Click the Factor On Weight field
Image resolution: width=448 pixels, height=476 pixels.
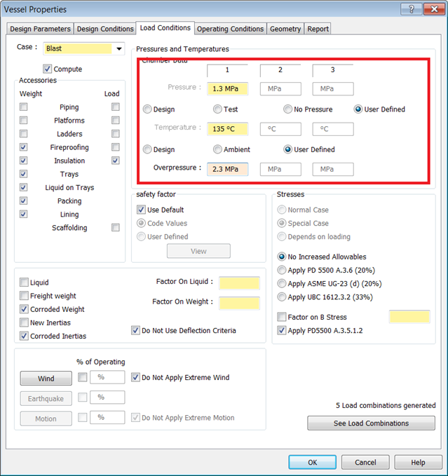[x=239, y=303]
